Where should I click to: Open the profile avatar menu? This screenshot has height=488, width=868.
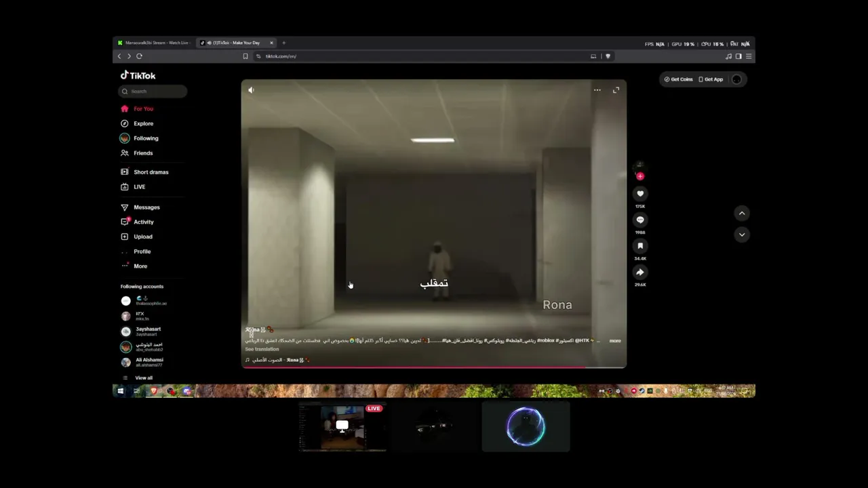736,79
